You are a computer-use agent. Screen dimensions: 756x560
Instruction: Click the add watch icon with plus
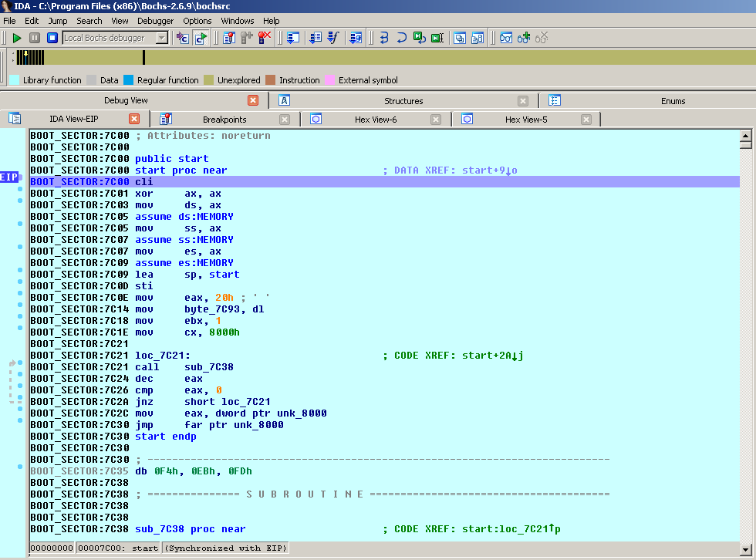pyautogui.click(x=524, y=38)
